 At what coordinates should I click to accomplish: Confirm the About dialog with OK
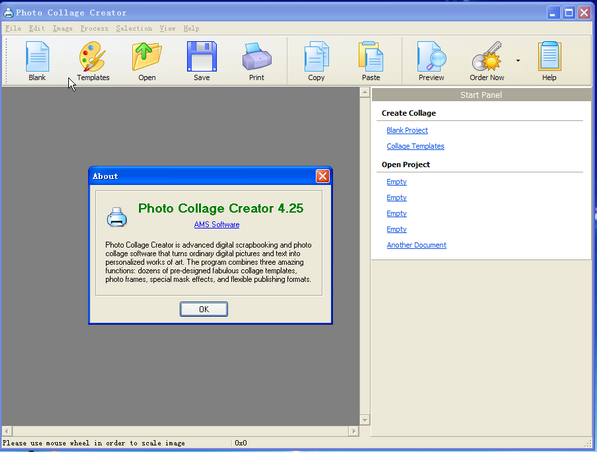click(204, 309)
